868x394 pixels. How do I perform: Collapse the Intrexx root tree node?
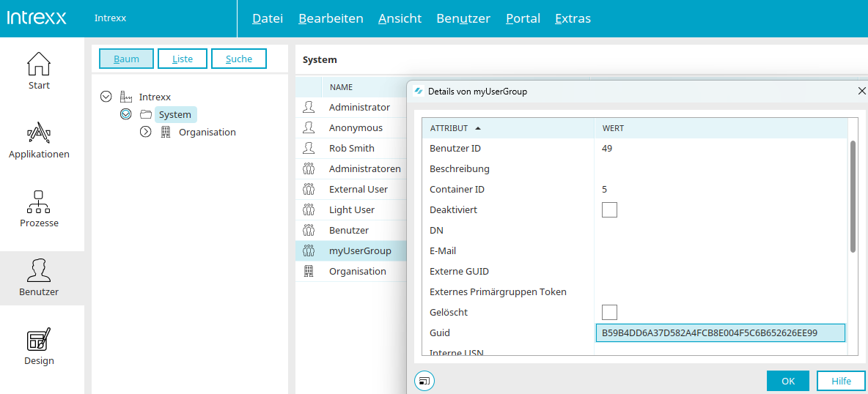[x=106, y=97]
